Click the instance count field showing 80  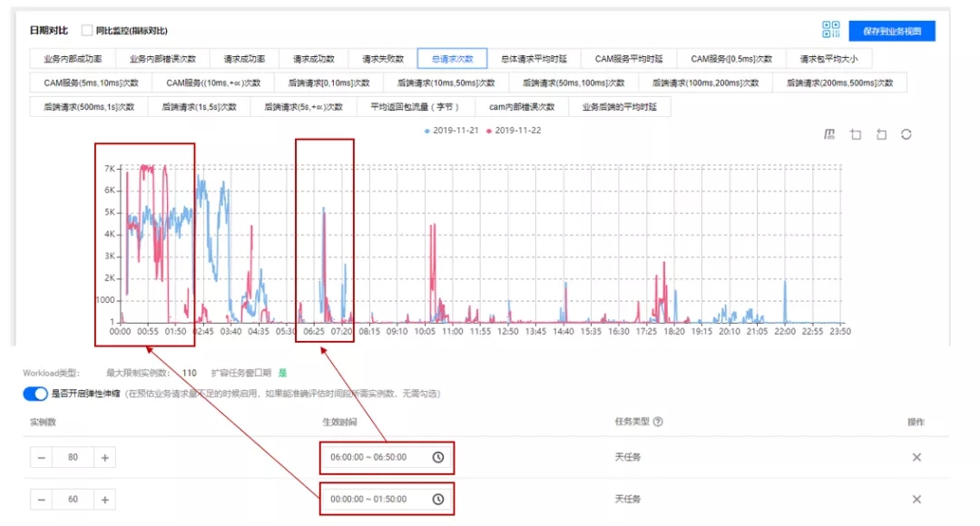coord(73,457)
